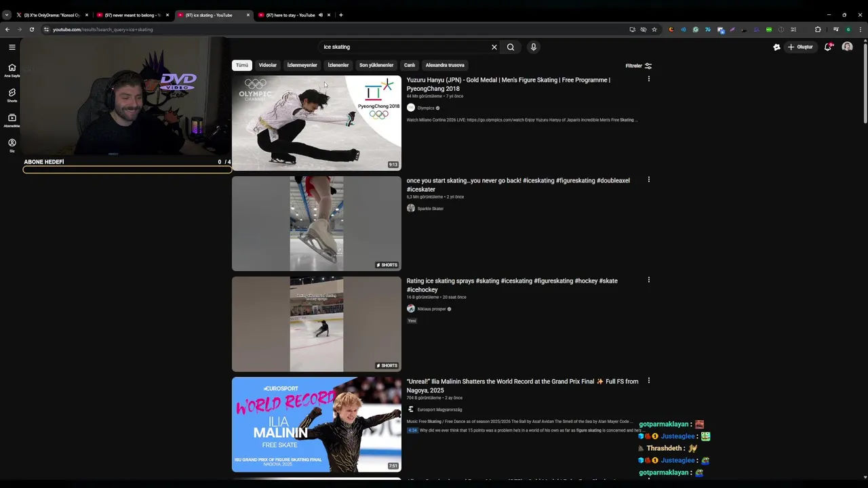Select the Alexandra trusova chip
This screenshot has width=868, height=488.
coord(445,65)
